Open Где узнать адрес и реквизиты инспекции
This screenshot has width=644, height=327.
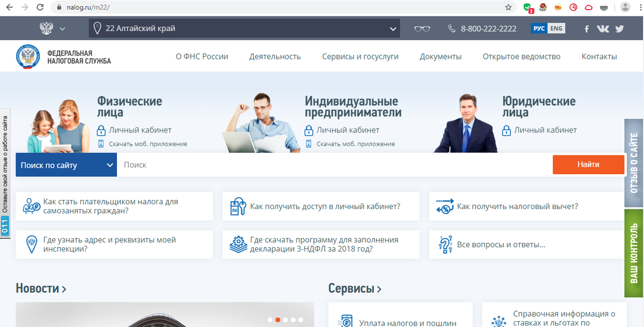coord(114,244)
